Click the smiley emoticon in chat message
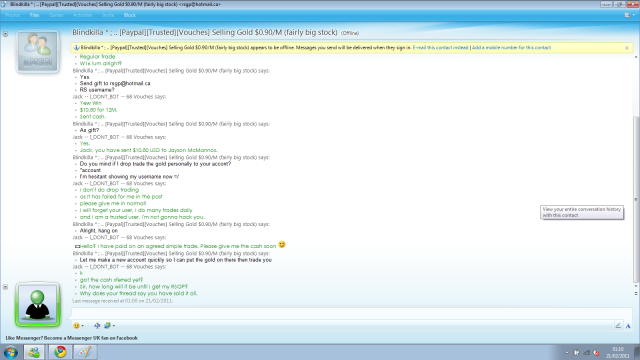 [282, 244]
